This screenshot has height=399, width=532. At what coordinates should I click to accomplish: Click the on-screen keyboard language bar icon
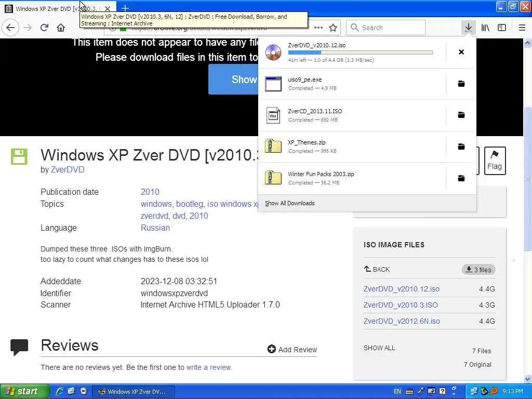[x=409, y=392]
